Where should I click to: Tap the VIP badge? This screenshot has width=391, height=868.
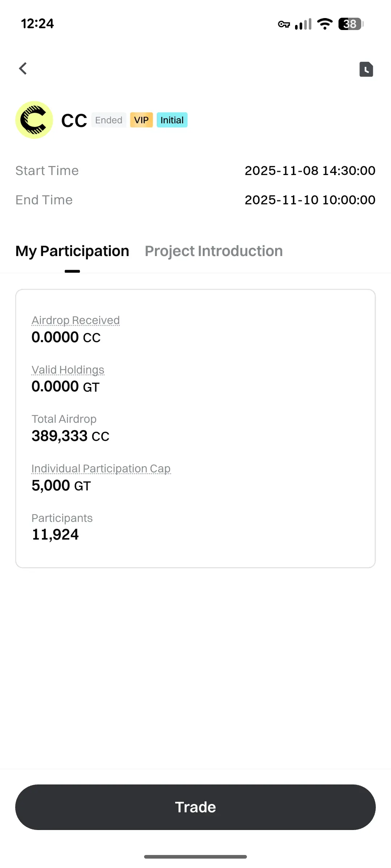(x=141, y=120)
